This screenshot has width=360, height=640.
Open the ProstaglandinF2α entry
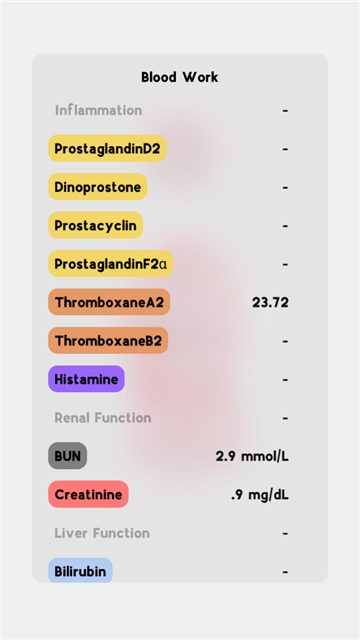(111, 264)
